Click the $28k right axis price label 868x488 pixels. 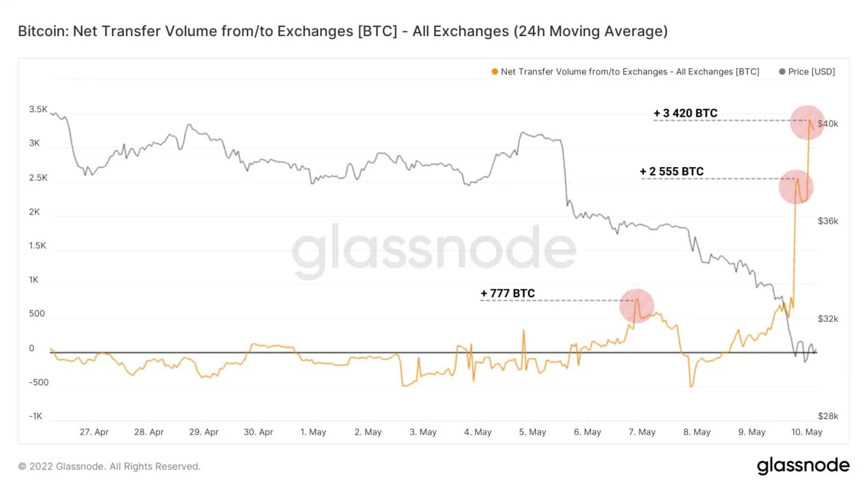(x=828, y=416)
